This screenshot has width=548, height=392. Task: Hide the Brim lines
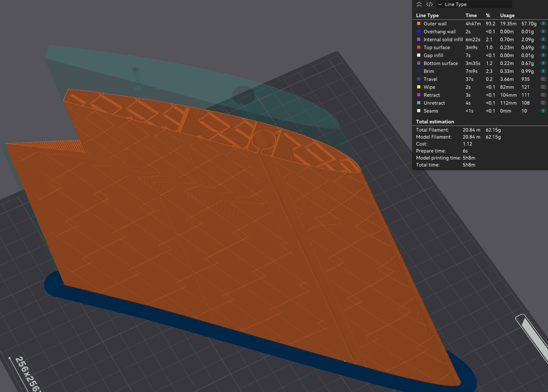tap(543, 71)
